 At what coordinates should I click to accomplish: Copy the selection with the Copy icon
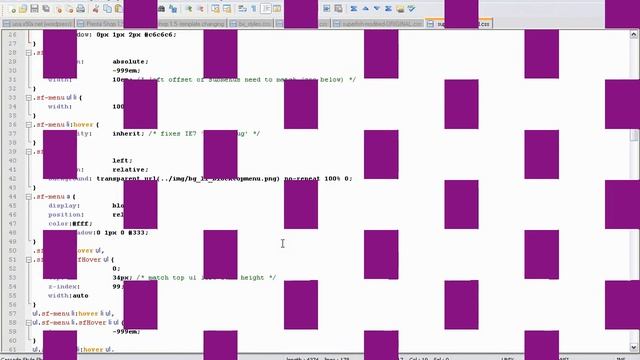pos(107,9)
